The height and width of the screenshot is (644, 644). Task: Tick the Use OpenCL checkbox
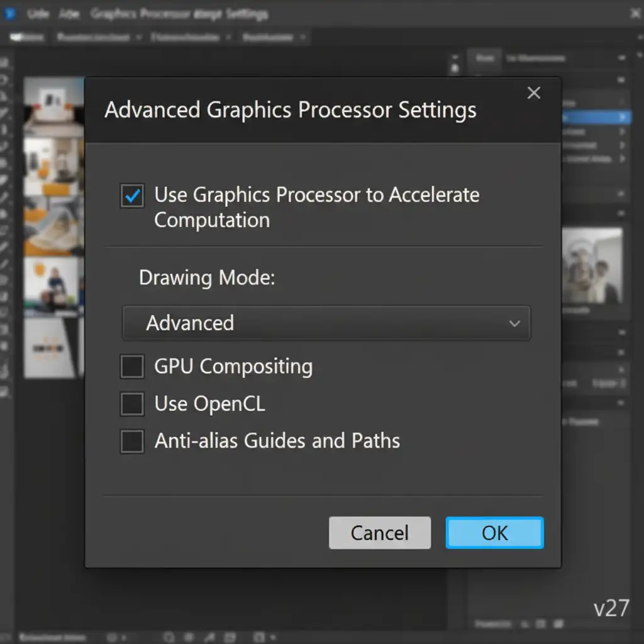[132, 404]
